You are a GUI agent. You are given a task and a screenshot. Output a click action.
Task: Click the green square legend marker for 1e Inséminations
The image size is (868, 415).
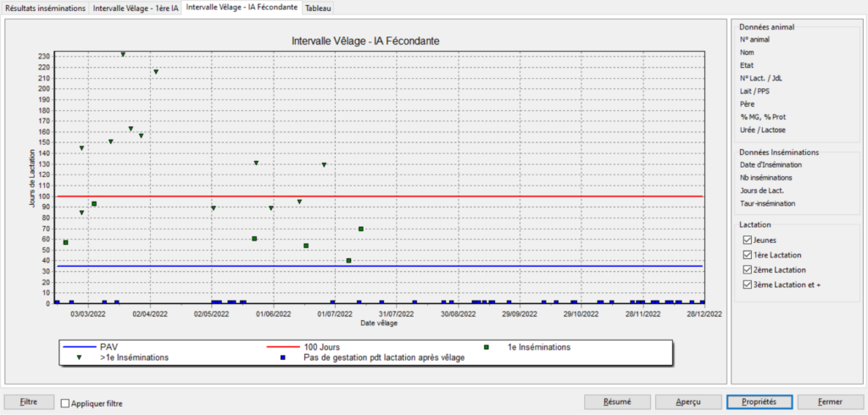click(486, 347)
